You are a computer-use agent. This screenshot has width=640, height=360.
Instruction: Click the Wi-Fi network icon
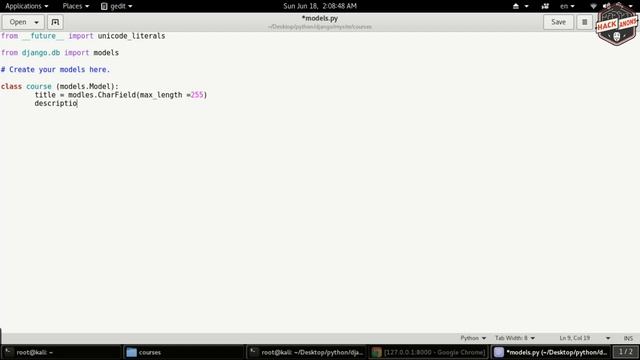593,6
